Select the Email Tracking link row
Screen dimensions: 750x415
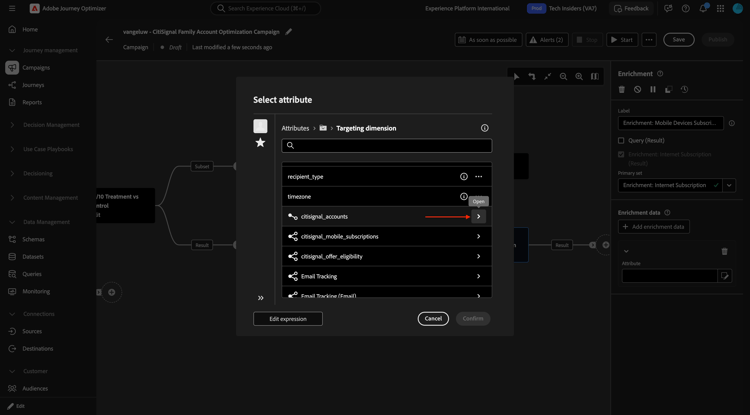386,276
